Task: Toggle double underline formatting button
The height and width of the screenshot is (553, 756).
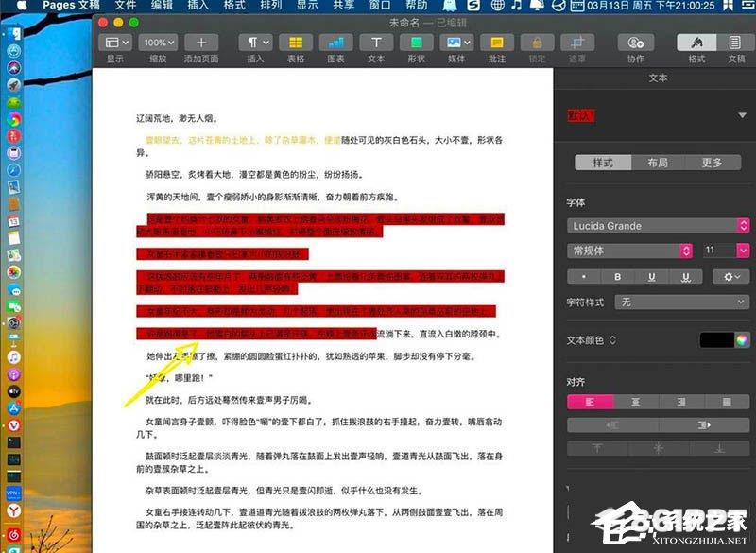Action: (x=686, y=277)
